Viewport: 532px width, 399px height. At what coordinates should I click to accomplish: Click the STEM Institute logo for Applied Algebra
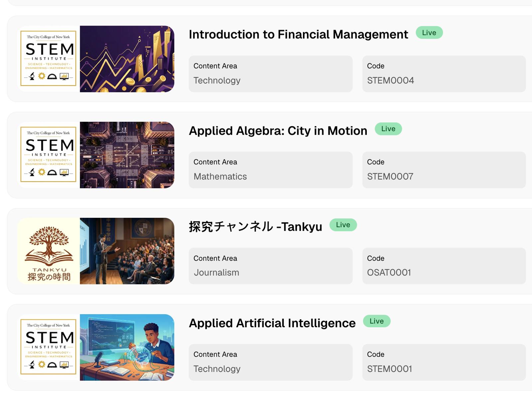pyautogui.click(x=49, y=155)
